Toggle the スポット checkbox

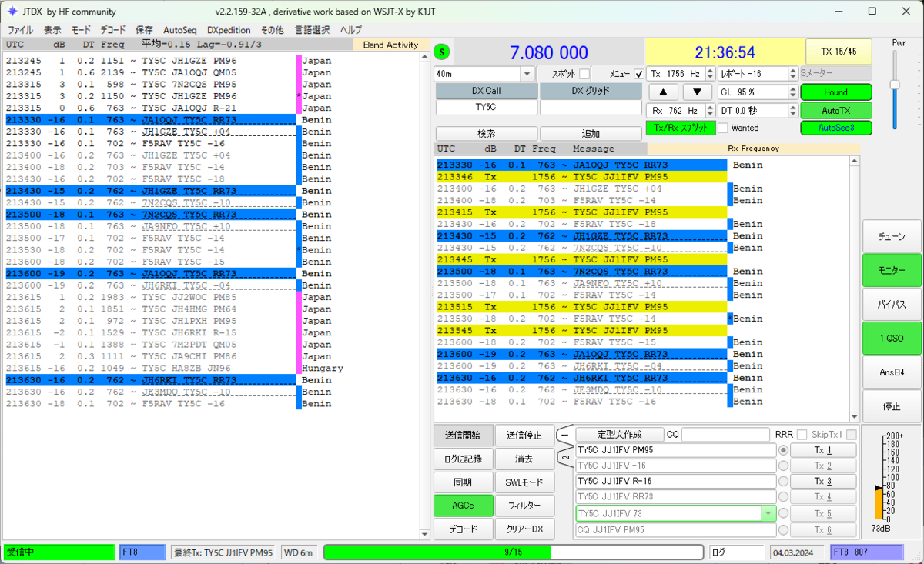(584, 74)
